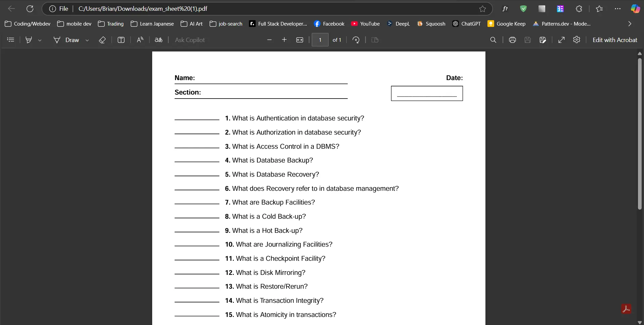
Task: Open the browser Favorites menu
Action: click(600, 9)
